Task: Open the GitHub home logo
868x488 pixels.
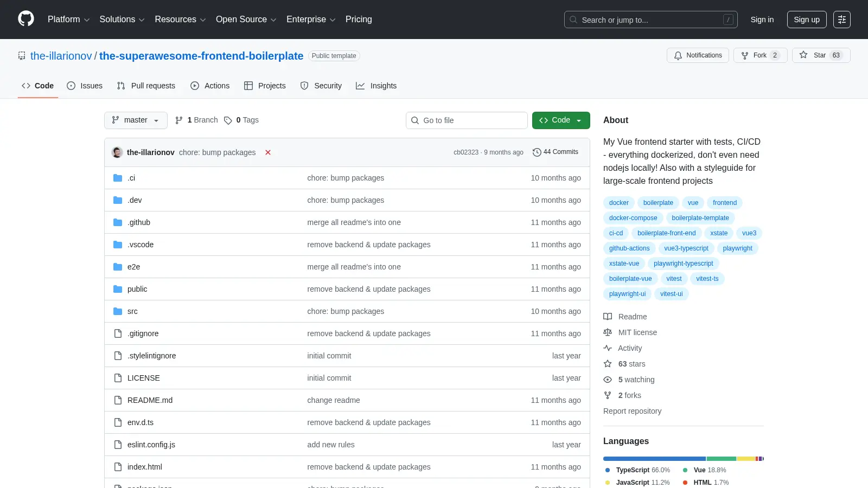Action: [x=26, y=19]
